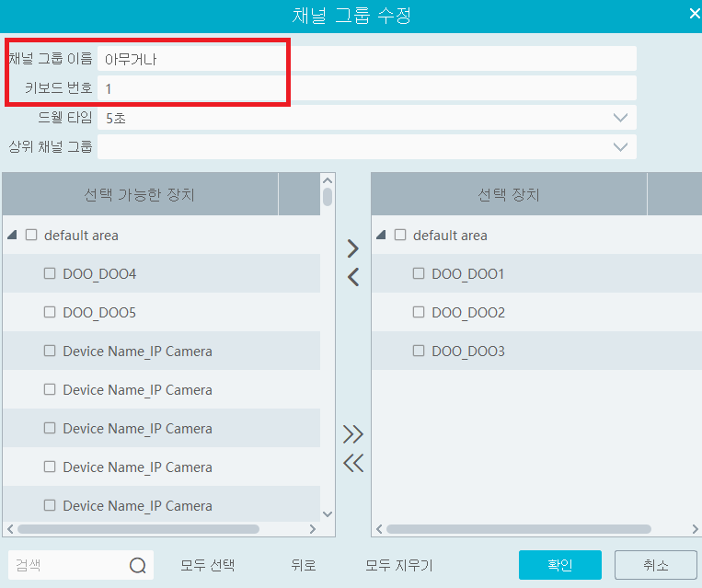Click the single right arrow to add device
This screenshot has height=588, width=702.
coord(352,248)
